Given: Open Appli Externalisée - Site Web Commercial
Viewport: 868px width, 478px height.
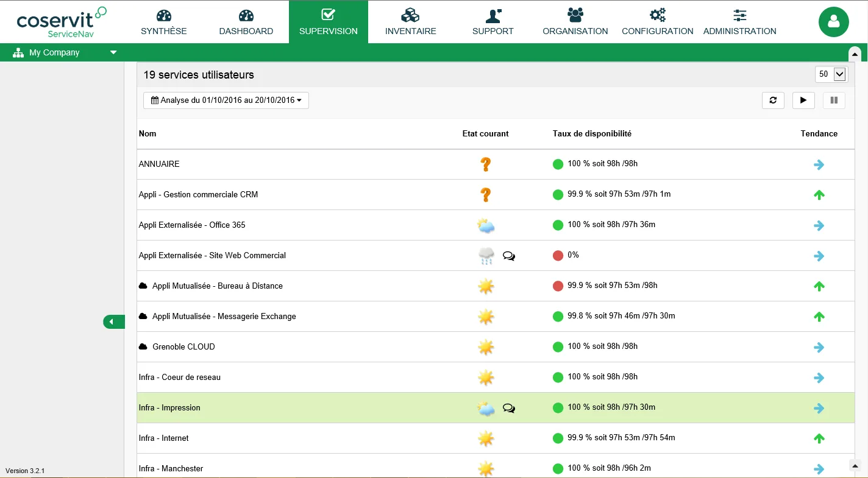Looking at the screenshot, I should click(212, 255).
